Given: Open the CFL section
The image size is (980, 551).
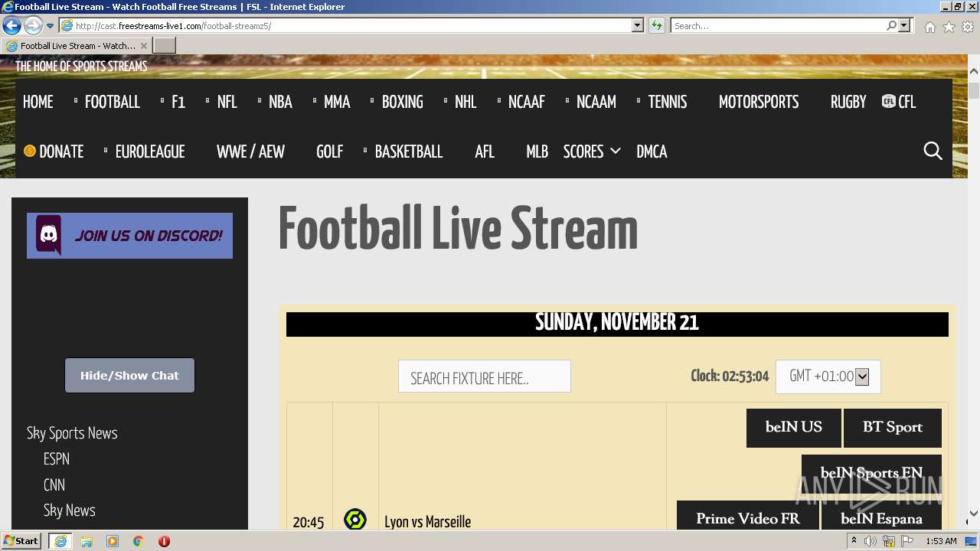Looking at the screenshot, I should [x=899, y=102].
